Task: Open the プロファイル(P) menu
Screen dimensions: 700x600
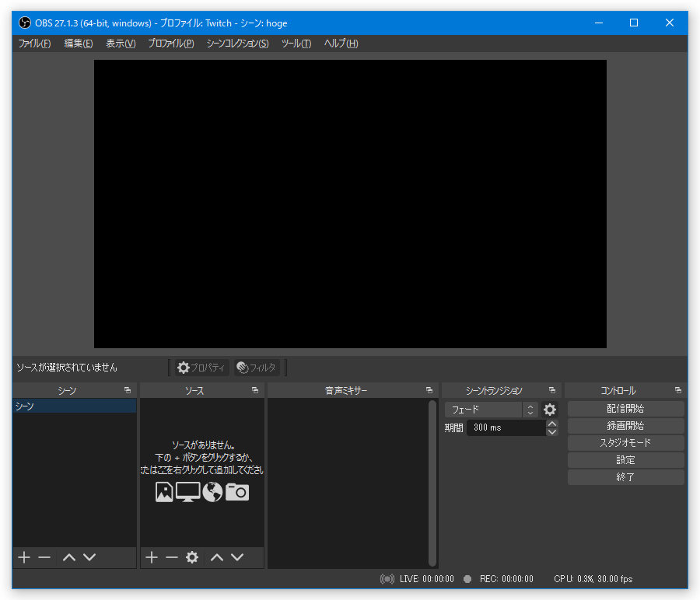Action: pos(171,44)
